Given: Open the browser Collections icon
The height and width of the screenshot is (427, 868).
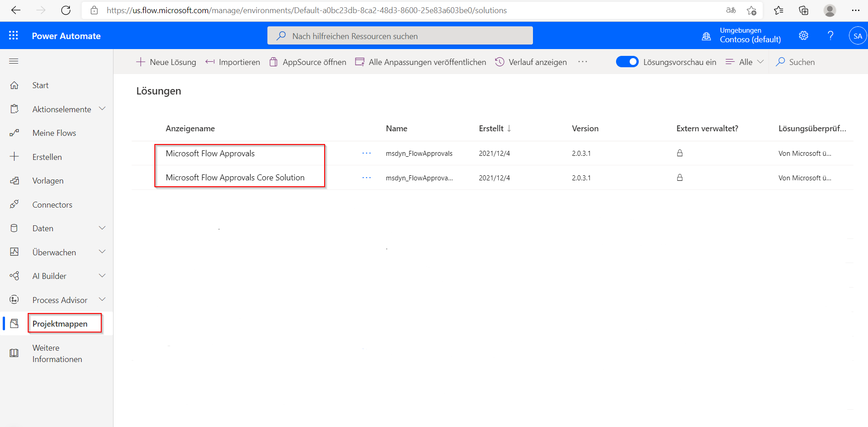Looking at the screenshot, I should tap(804, 10).
